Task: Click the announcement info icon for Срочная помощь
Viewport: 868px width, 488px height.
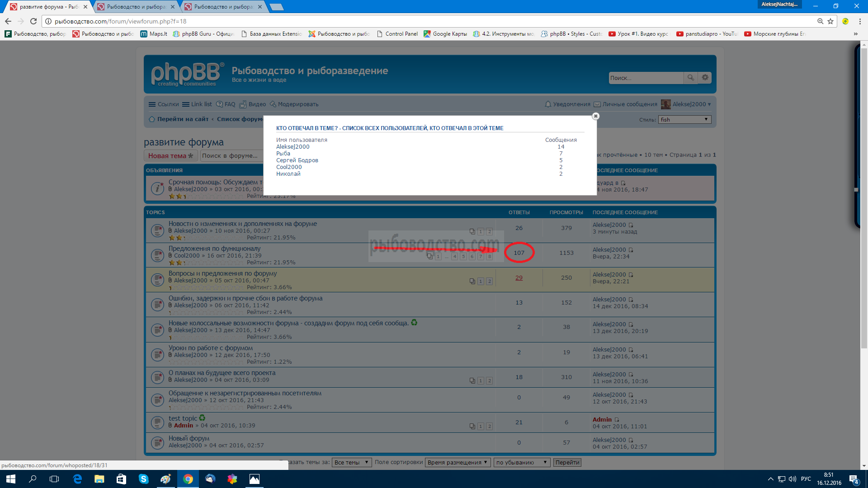Action: pyautogui.click(x=157, y=188)
